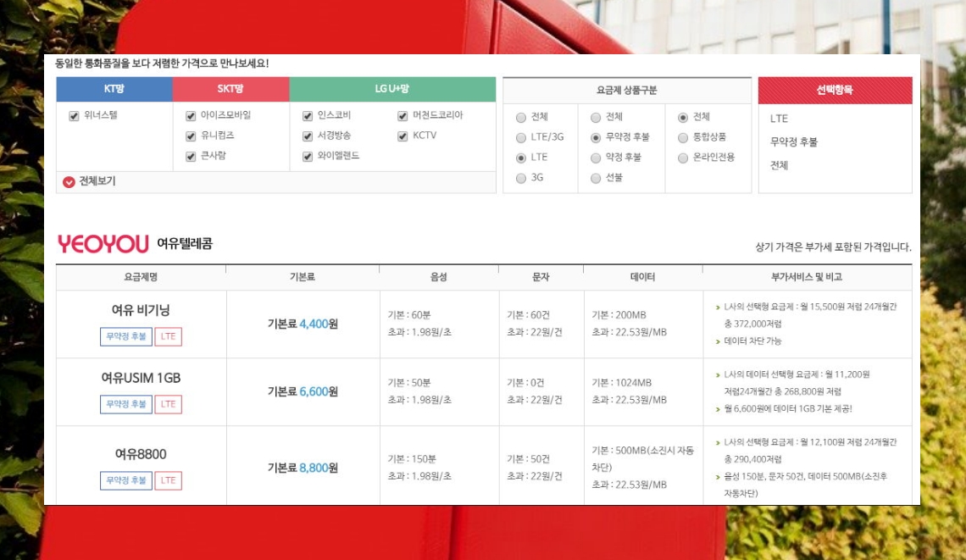Click the 요금제 상품구분 header

pos(626,91)
